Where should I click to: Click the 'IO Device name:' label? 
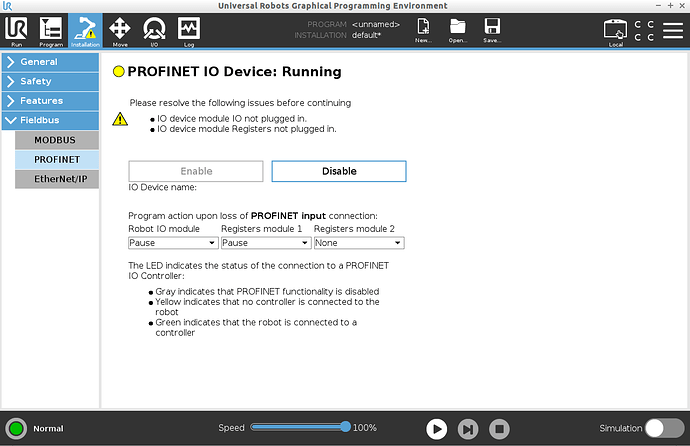162,187
